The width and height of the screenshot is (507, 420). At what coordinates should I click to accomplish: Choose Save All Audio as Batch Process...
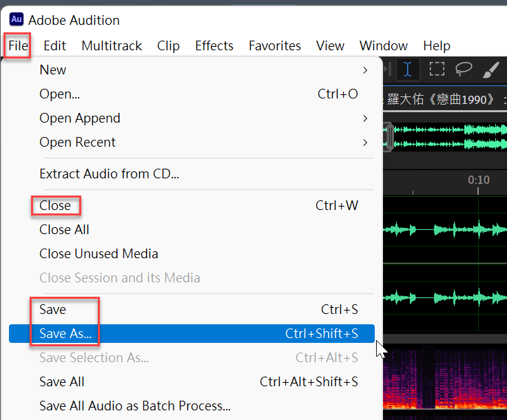[x=192, y=406]
